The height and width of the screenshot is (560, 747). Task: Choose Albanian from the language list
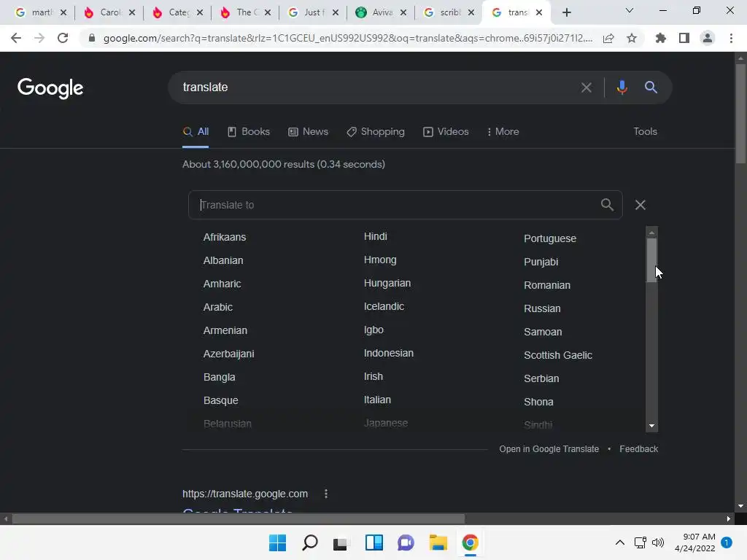(x=223, y=260)
